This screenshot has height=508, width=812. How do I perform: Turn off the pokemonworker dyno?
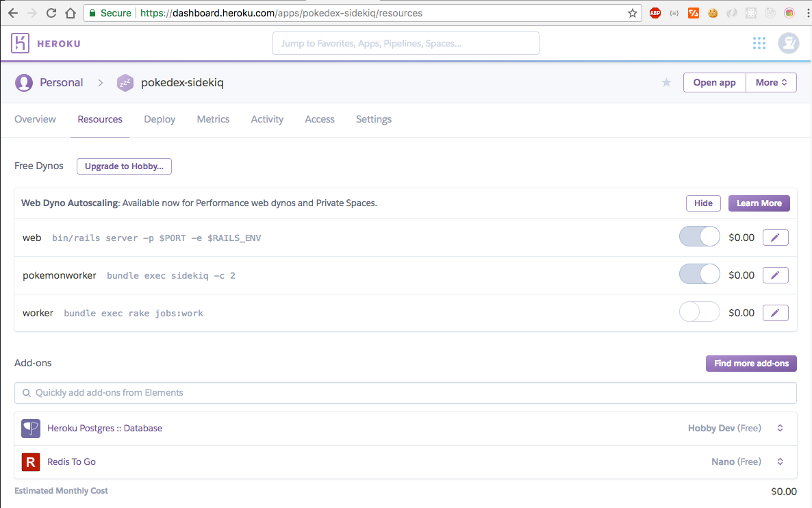699,273
